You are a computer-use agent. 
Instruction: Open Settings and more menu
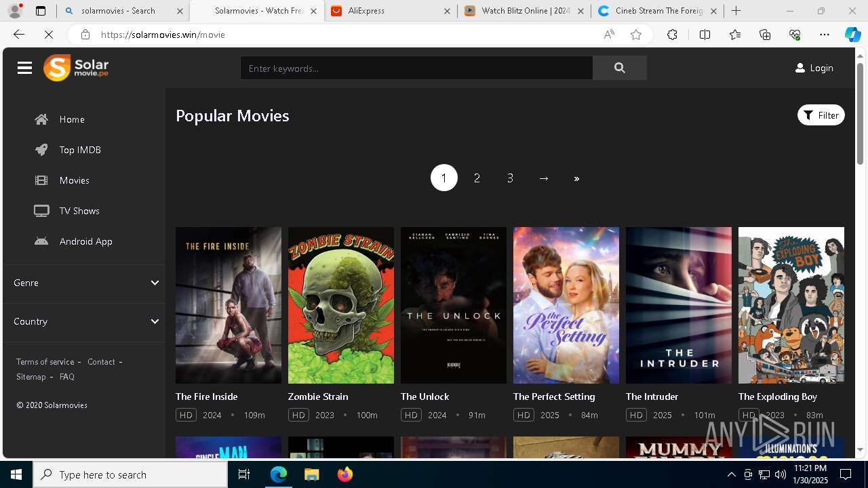[825, 35]
